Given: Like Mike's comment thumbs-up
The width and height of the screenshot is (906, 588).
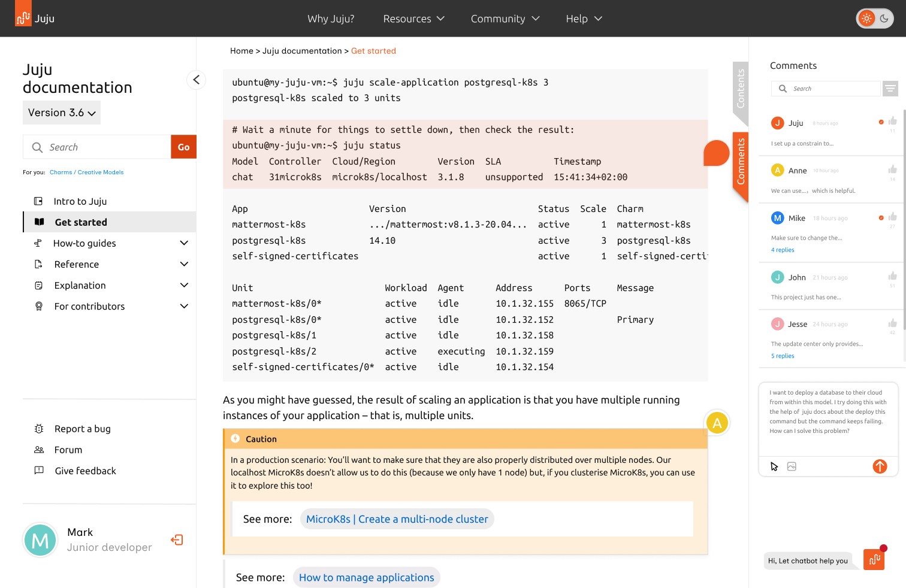Looking at the screenshot, I should (892, 217).
